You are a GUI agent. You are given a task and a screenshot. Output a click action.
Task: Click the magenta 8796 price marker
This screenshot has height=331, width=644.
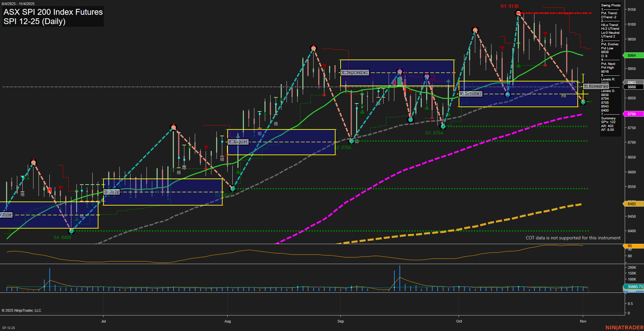[x=632, y=114]
